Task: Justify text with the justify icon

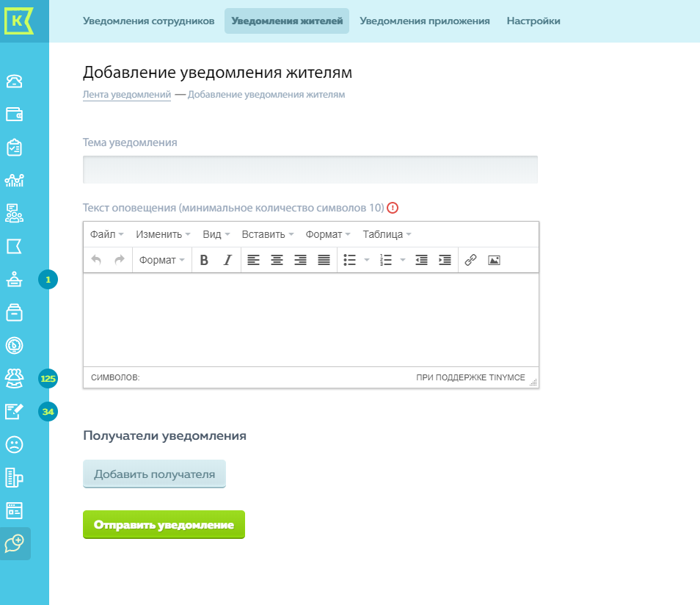Action: pyautogui.click(x=324, y=260)
